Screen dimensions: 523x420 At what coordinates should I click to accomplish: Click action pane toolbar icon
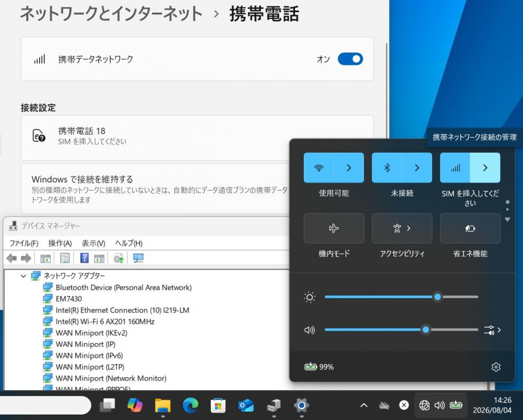point(99,258)
